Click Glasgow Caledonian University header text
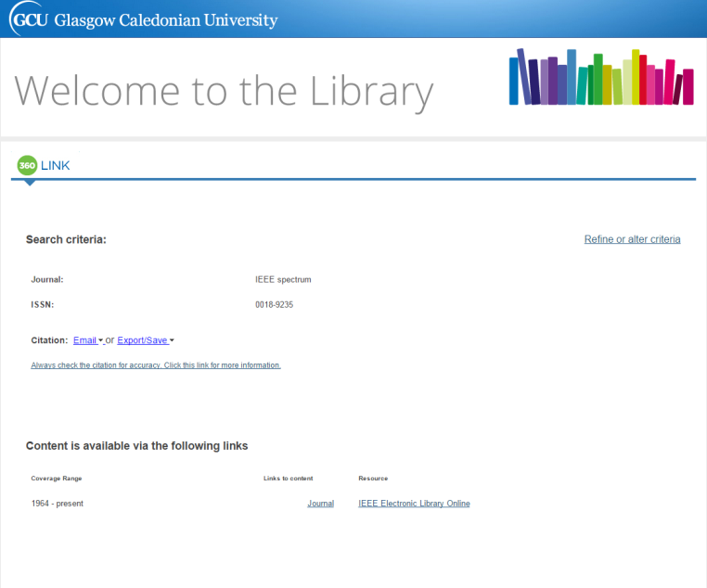Screen dimensions: 707x588 coord(166,20)
